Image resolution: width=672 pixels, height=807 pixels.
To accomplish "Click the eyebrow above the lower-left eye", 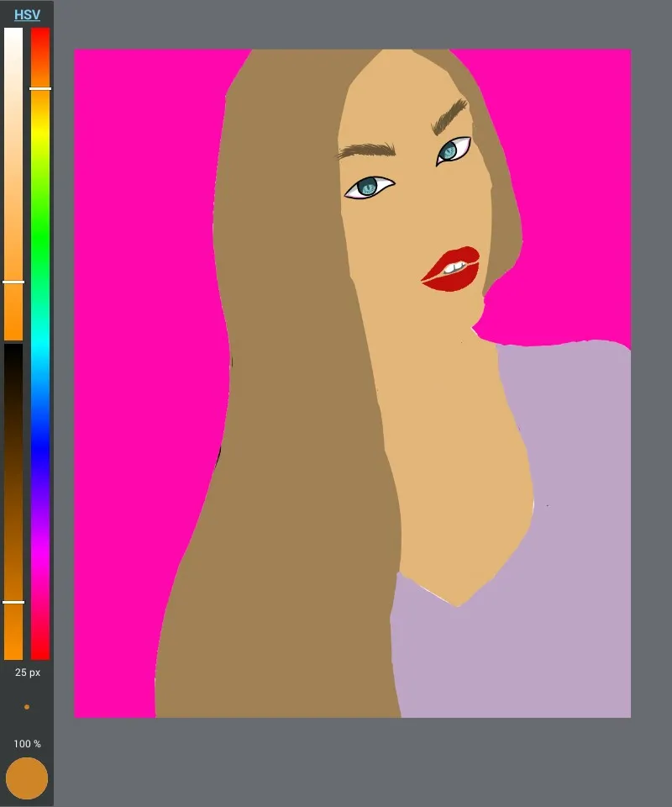I will (367, 150).
